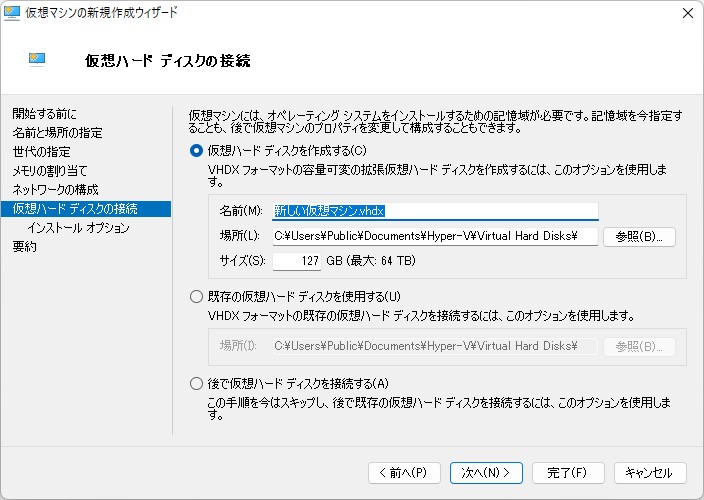
Task: Open the 名前と場所の指定 step
Action: click(57, 132)
